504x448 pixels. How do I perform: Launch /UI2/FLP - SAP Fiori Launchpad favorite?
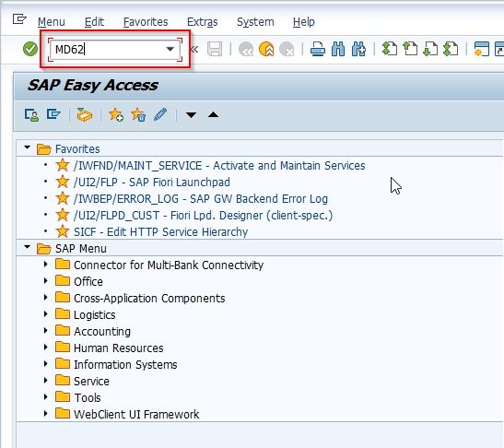152,182
